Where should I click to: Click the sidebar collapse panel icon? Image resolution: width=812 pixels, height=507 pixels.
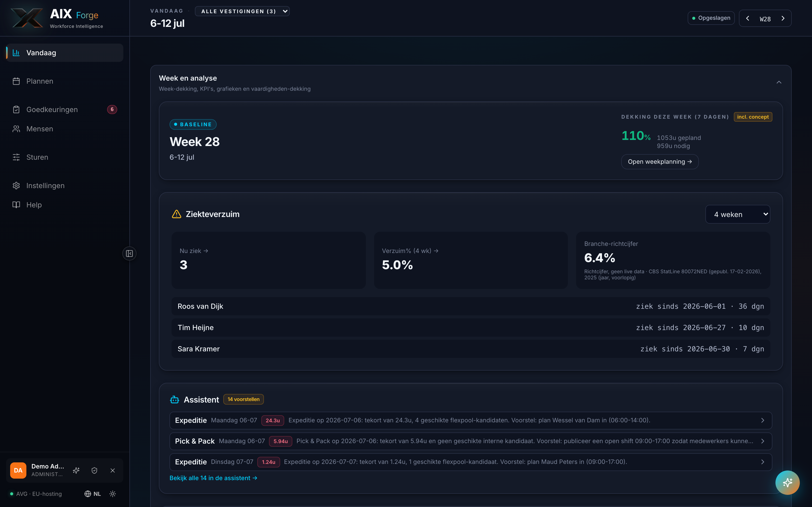(129, 253)
